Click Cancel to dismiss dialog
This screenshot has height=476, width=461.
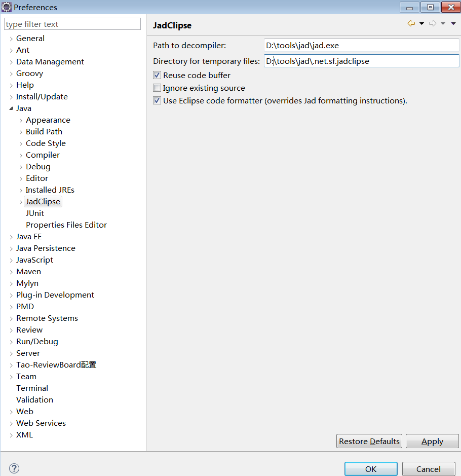pos(428,469)
